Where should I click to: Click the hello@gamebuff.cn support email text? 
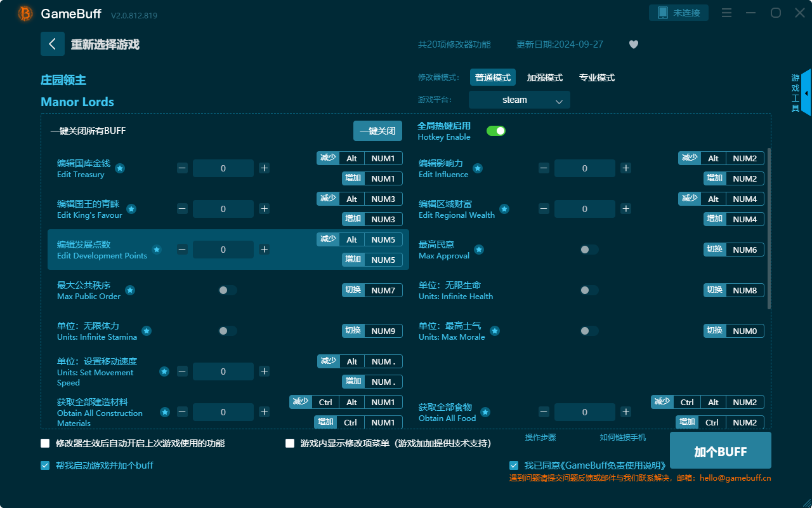click(735, 478)
